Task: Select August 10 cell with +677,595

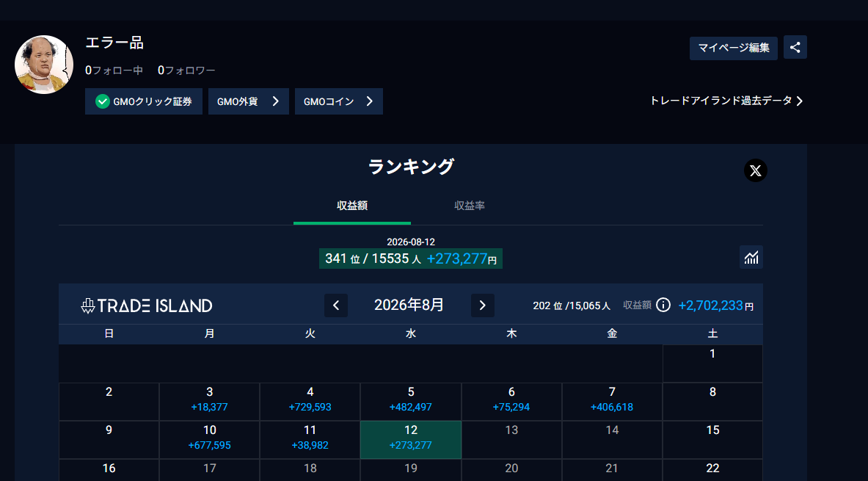Action: pos(209,440)
